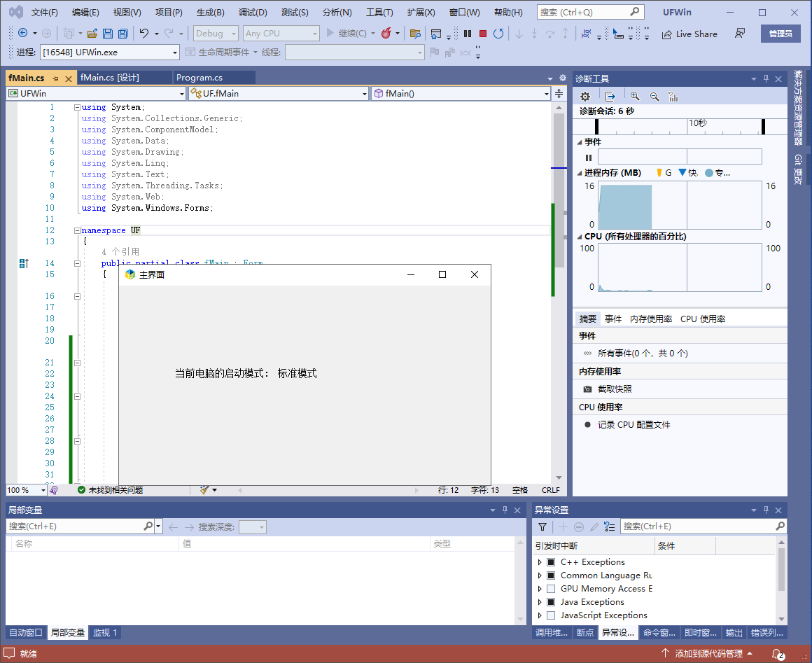This screenshot has width=812, height=663.
Task: Click the notifications bell icon
Action: point(778,654)
